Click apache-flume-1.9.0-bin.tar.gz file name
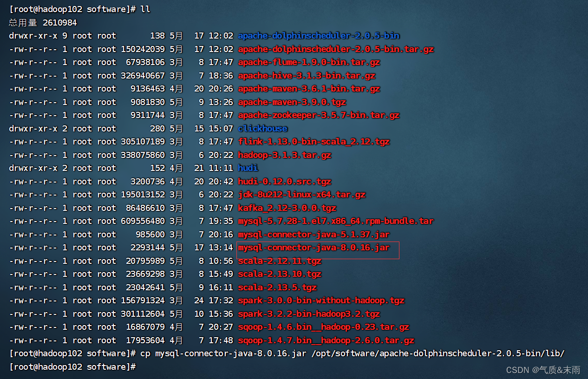588x379 pixels. tap(309, 62)
